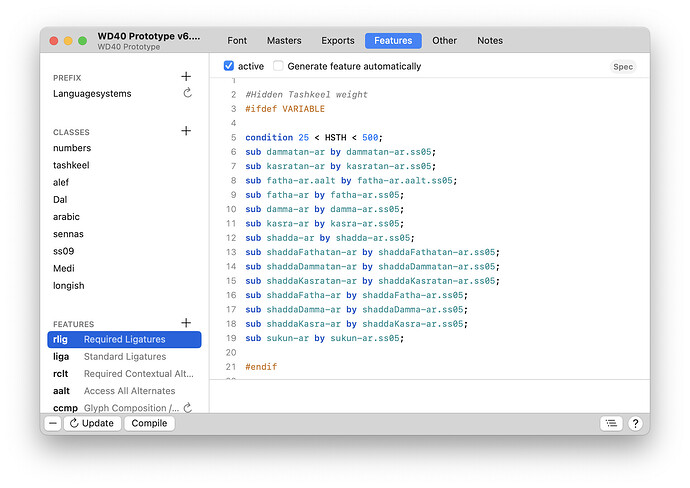The width and height of the screenshot is (690, 488).
Task: Click the refresh icon next to ccmp feature
Action: pyautogui.click(x=187, y=408)
